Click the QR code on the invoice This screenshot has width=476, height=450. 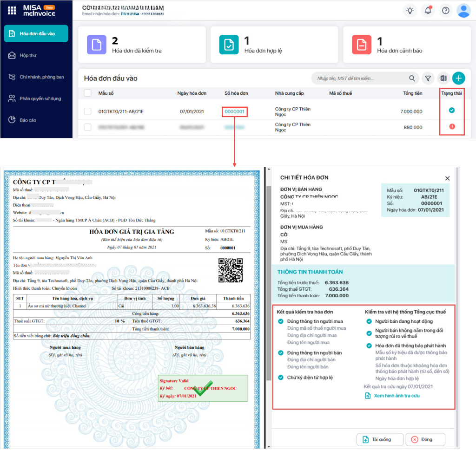point(231,270)
